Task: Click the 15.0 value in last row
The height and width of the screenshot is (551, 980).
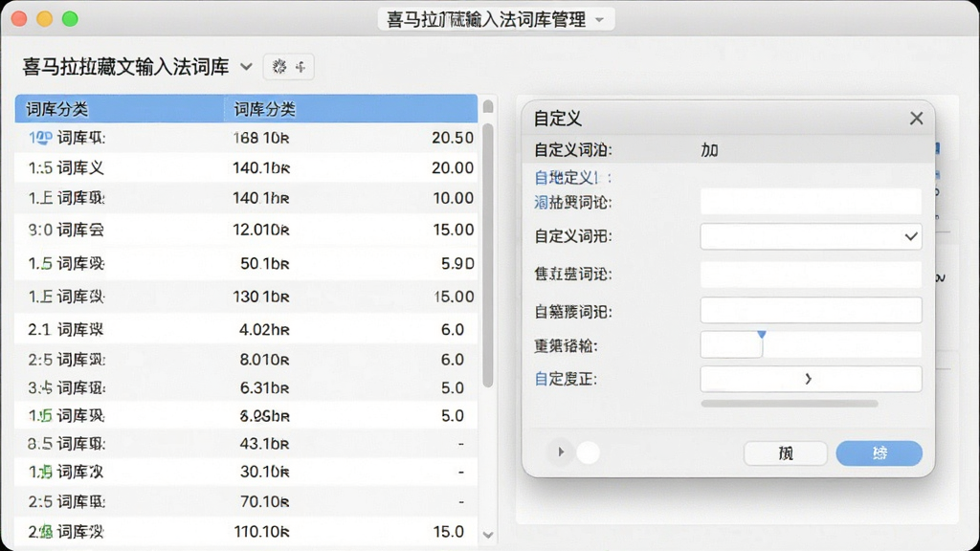Action: tap(448, 532)
